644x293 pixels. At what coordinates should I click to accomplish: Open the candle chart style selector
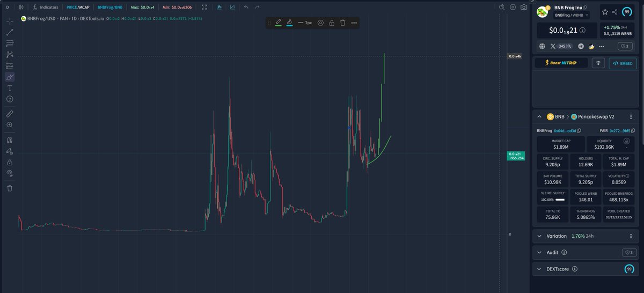[21, 8]
